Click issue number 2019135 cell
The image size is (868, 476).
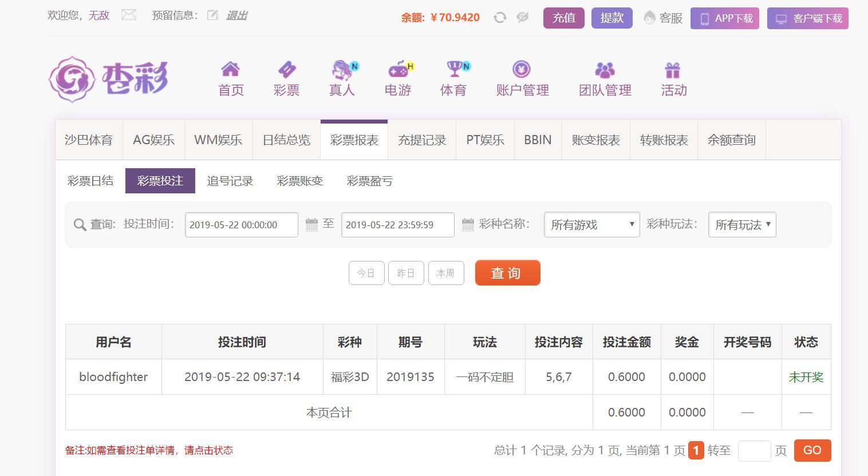(411, 377)
